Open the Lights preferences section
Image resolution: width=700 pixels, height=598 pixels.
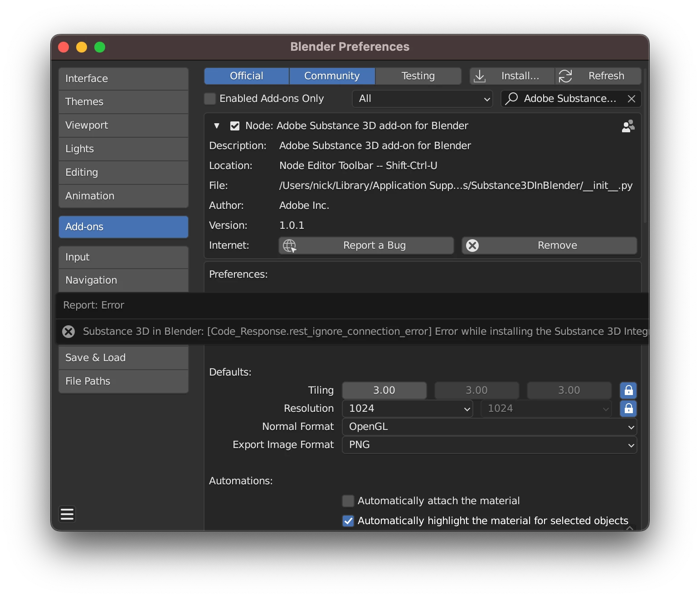coord(123,149)
